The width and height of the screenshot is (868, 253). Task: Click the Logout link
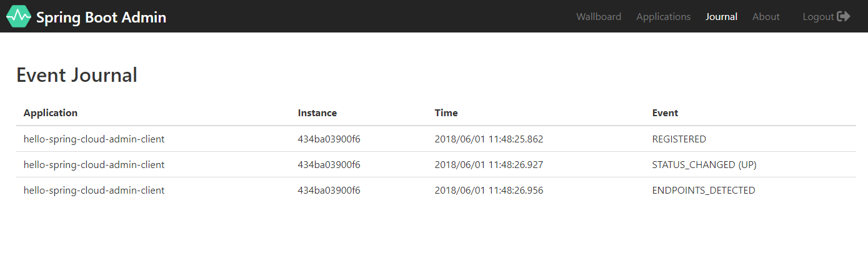coord(818,17)
